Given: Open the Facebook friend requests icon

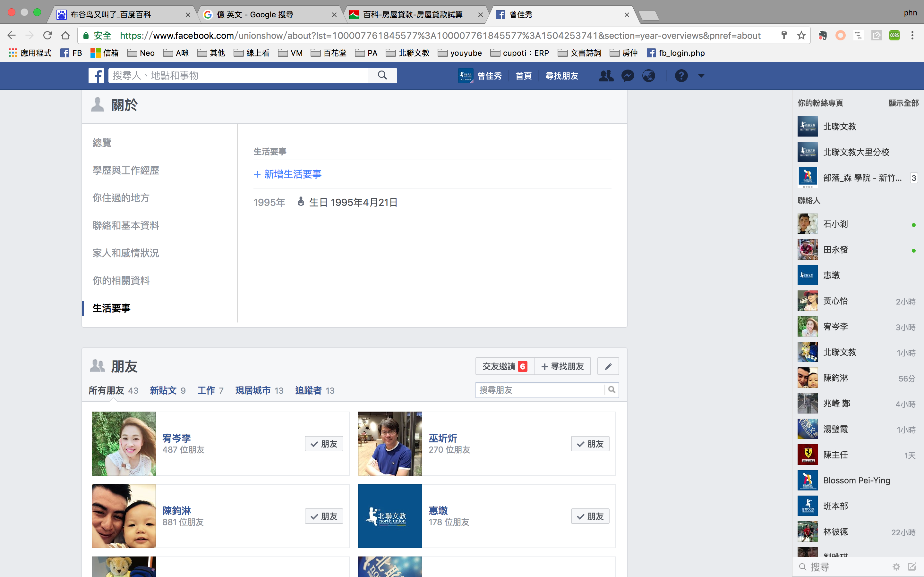Looking at the screenshot, I should point(606,76).
